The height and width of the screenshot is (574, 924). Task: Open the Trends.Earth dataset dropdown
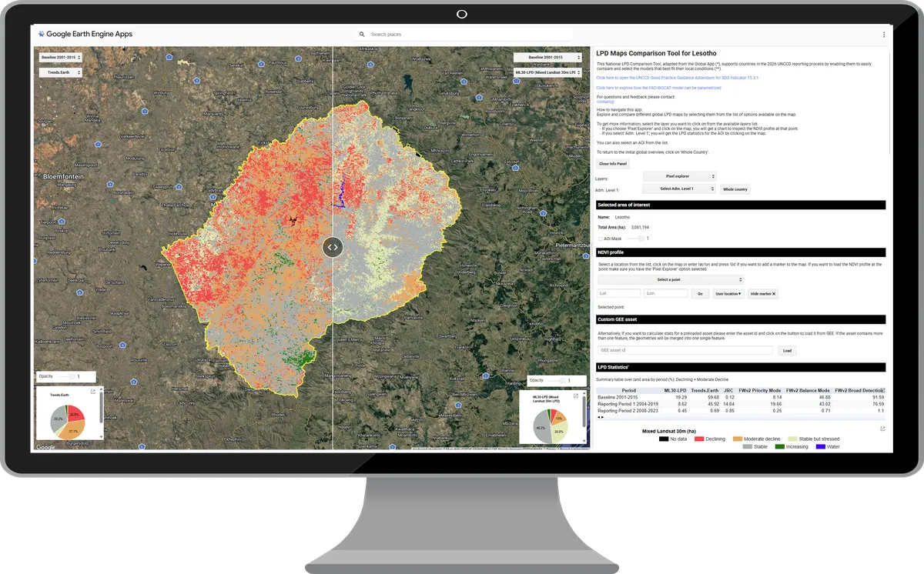[61, 72]
